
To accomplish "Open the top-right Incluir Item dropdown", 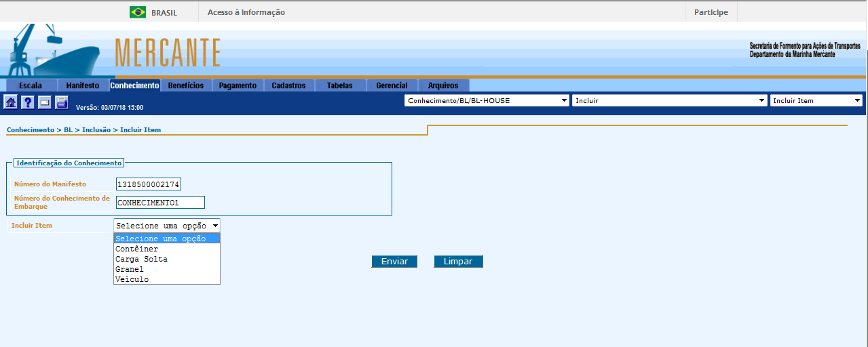I will point(816,100).
